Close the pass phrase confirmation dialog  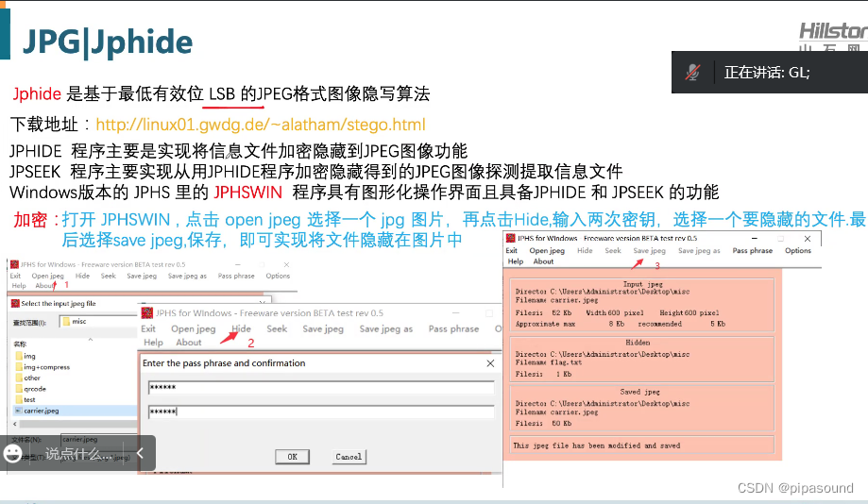point(490,363)
